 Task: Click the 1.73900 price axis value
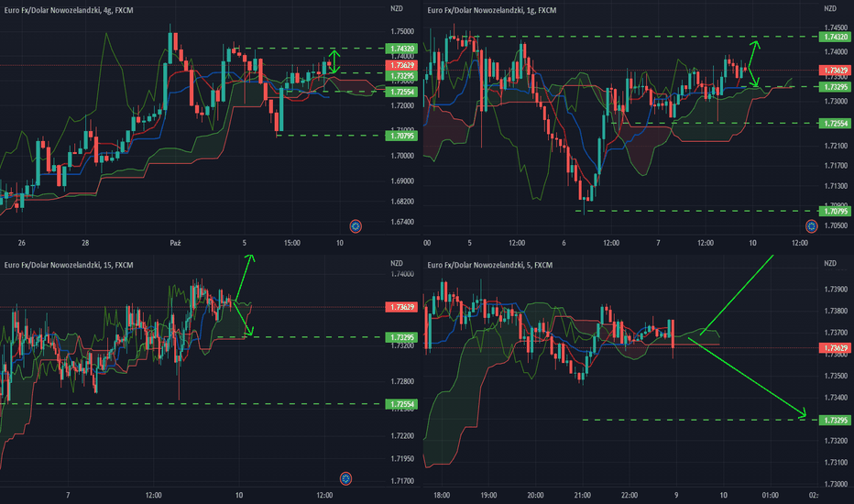coord(836,289)
